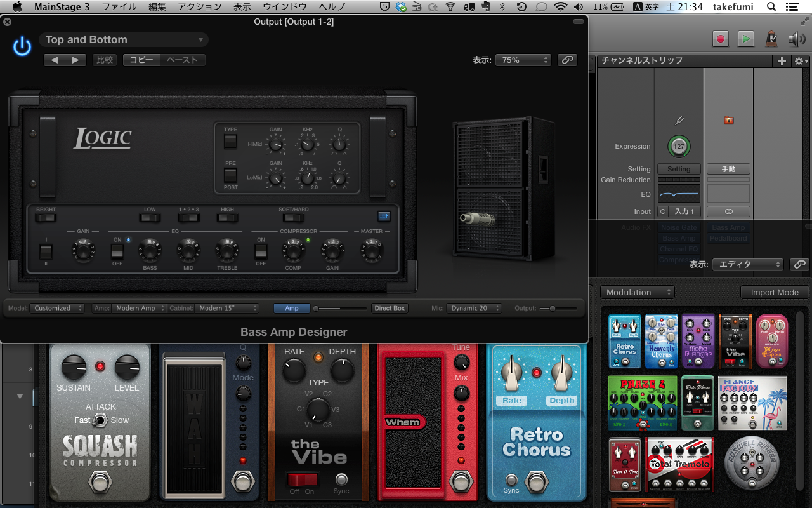
Task: Click the master mute speaker icon
Action: tap(797, 39)
